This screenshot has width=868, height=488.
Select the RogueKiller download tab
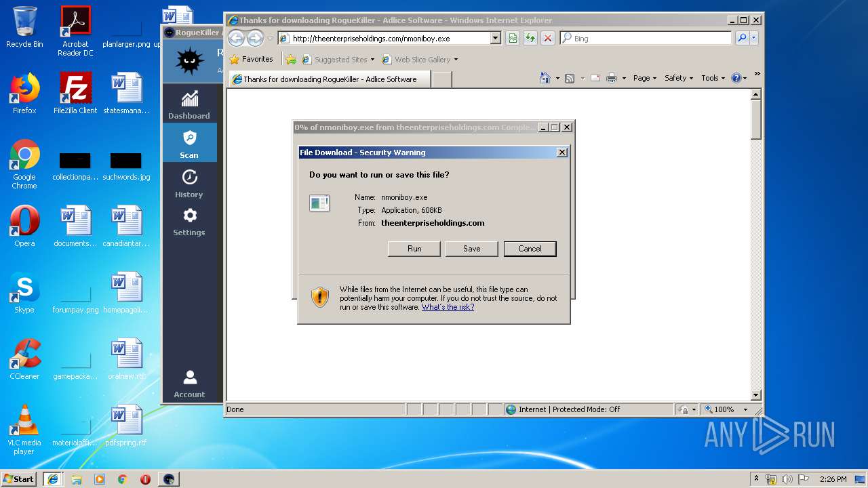pyautogui.click(x=329, y=79)
